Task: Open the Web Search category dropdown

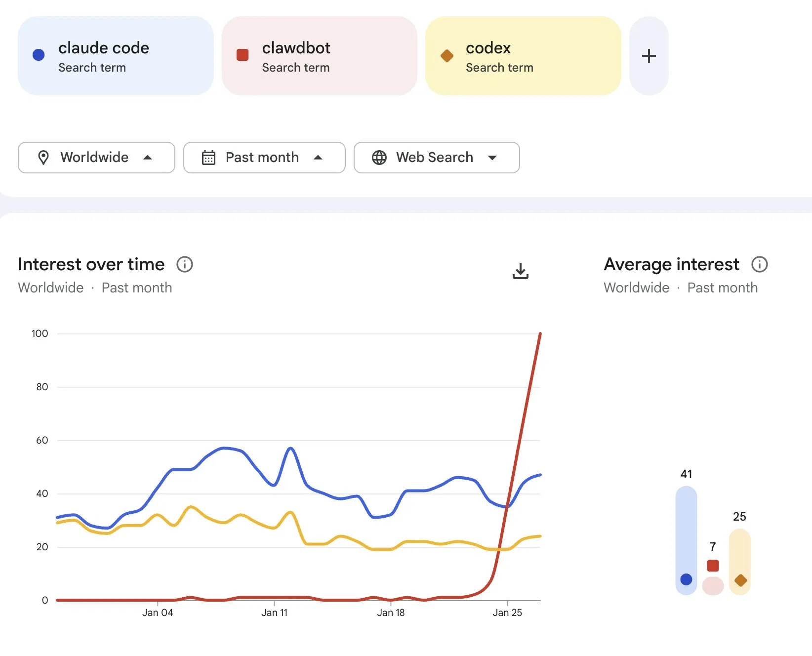Action: coord(436,158)
